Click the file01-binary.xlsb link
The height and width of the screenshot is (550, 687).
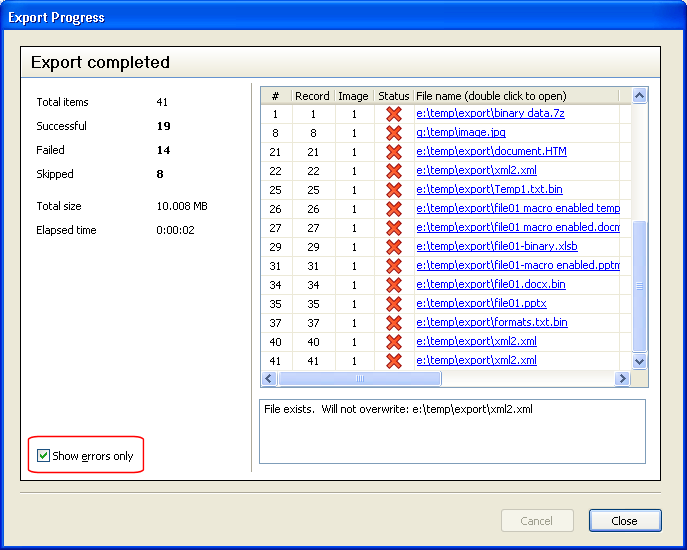click(497, 246)
